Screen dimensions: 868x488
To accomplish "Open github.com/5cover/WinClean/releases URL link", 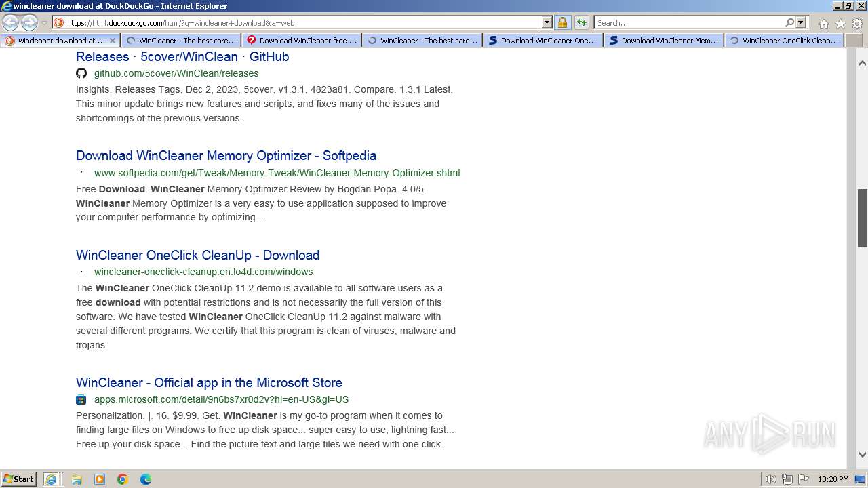I will (x=176, y=73).
